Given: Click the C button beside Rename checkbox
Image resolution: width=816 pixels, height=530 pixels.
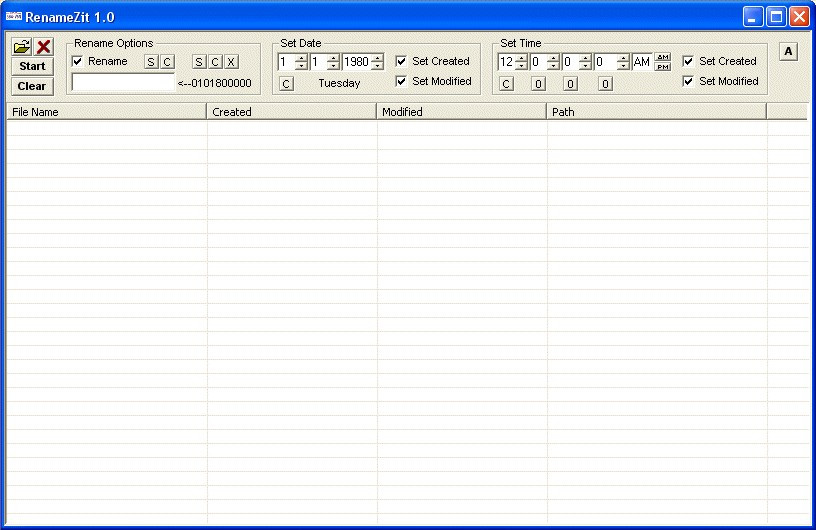Looking at the screenshot, I should pyautogui.click(x=167, y=62).
